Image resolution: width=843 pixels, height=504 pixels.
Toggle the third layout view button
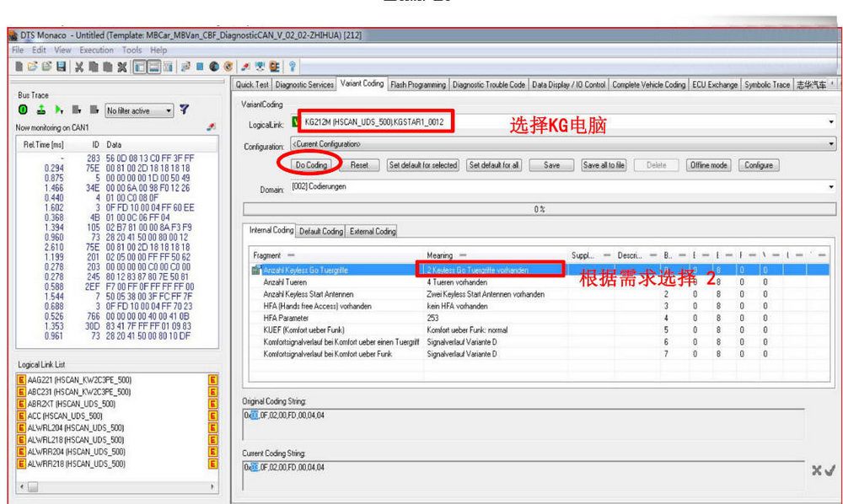[x=168, y=67]
